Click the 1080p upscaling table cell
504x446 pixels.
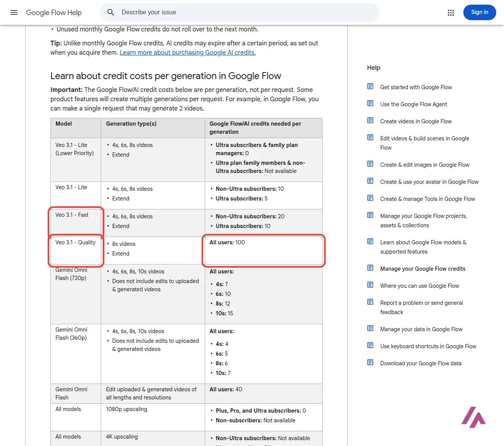pyautogui.click(x=153, y=417)
